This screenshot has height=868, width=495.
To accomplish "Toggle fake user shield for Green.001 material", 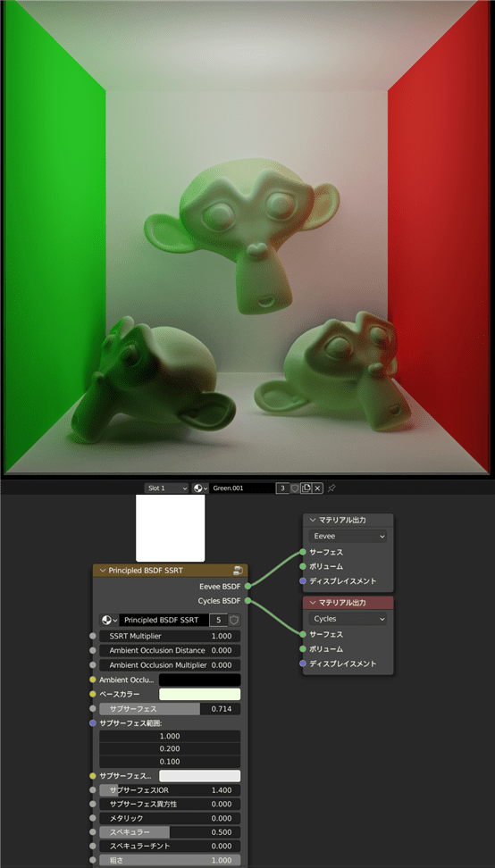I will (295, 488).
